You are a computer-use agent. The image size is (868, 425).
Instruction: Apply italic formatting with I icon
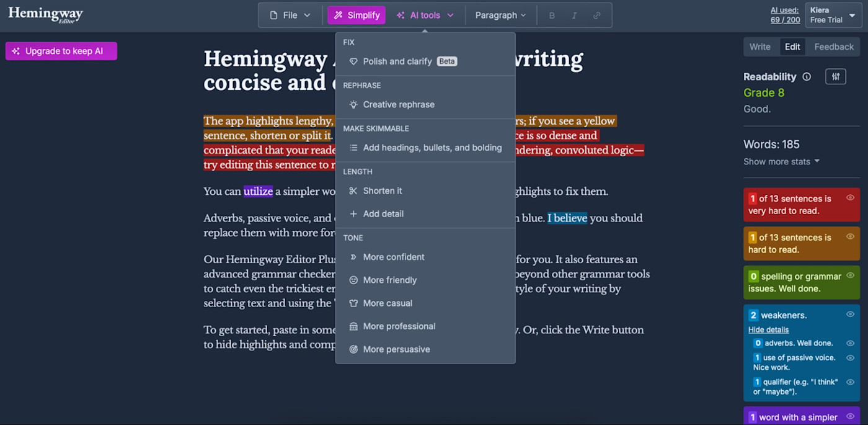[x=574, y=16]
